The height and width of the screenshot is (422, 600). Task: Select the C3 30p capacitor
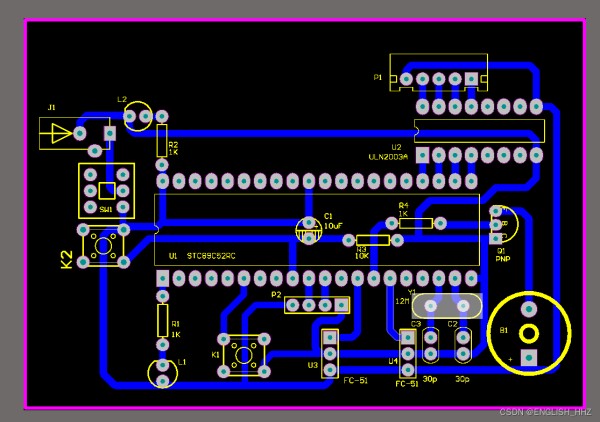coord(430,346)
